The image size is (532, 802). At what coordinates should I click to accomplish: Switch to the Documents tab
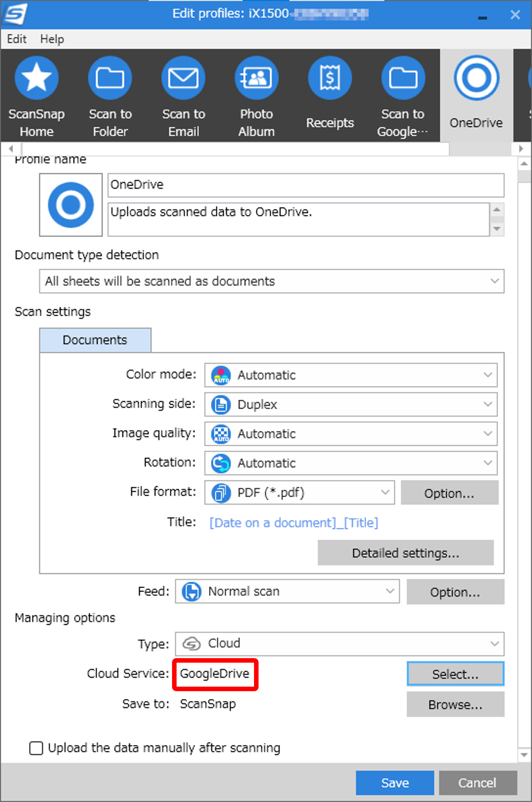tap(95, 340)
